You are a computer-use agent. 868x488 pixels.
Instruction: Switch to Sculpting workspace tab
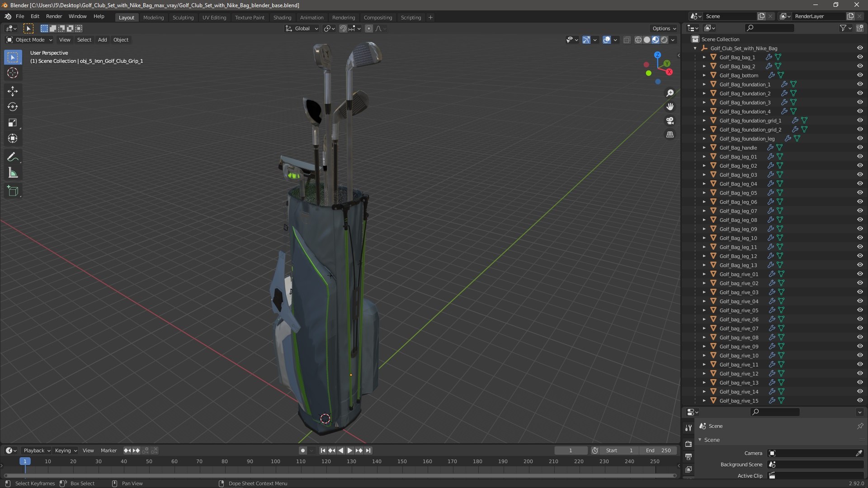[x=183, y=18]
